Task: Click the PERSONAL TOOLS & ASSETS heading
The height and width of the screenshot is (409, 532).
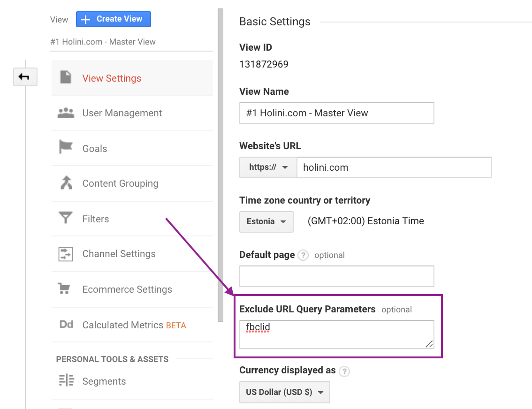Action: click(x=112, y=359)
